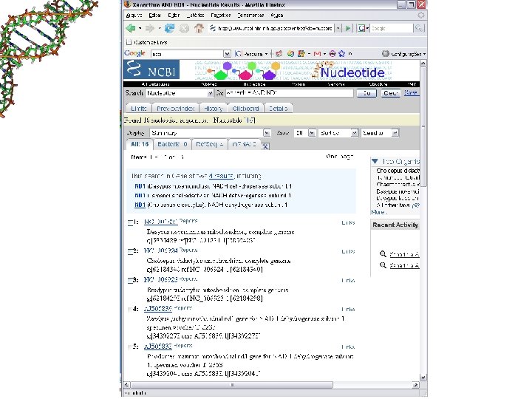532x399 pixels.
Task: Click the Go search button
Action: pyautogui.click(x=366, y=93)
